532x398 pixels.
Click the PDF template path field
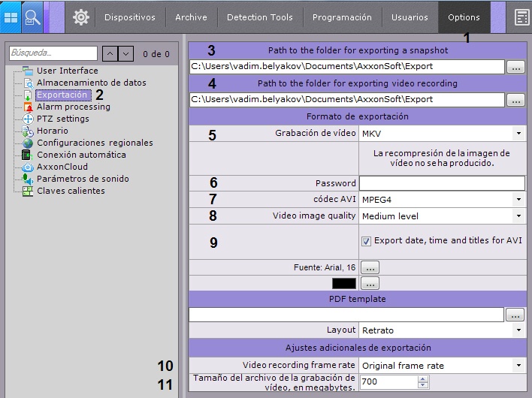click(346, 315)
